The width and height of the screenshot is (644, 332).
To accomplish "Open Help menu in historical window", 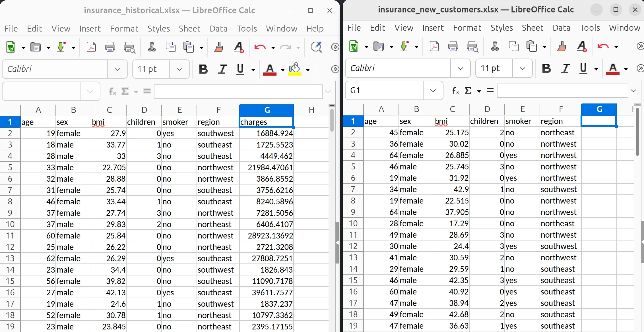I will pyautogui.click(x=315, y=28).
